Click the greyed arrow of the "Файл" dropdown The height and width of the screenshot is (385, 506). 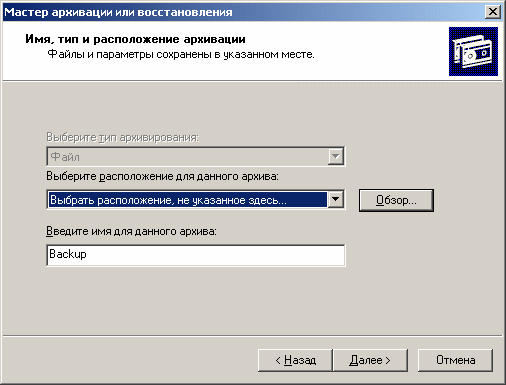click(336, 156)
